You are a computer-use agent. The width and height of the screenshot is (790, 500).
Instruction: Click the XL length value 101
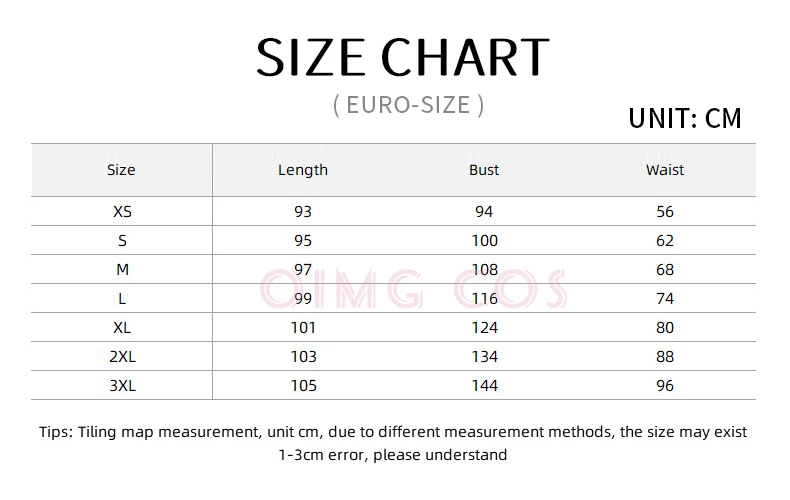[x=303, y=328]
